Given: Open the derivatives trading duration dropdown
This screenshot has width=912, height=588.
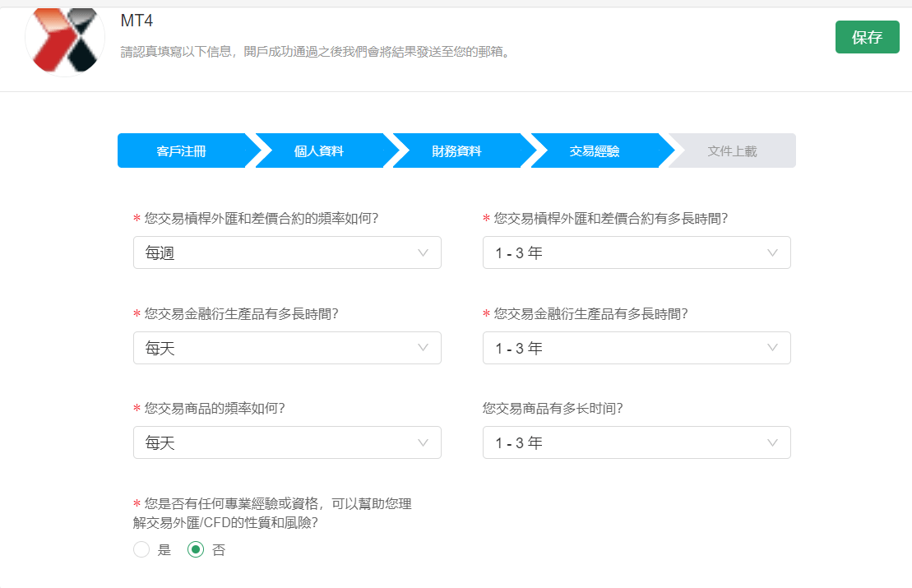Looking at the screenshot, I should click(x=636, y=348).
